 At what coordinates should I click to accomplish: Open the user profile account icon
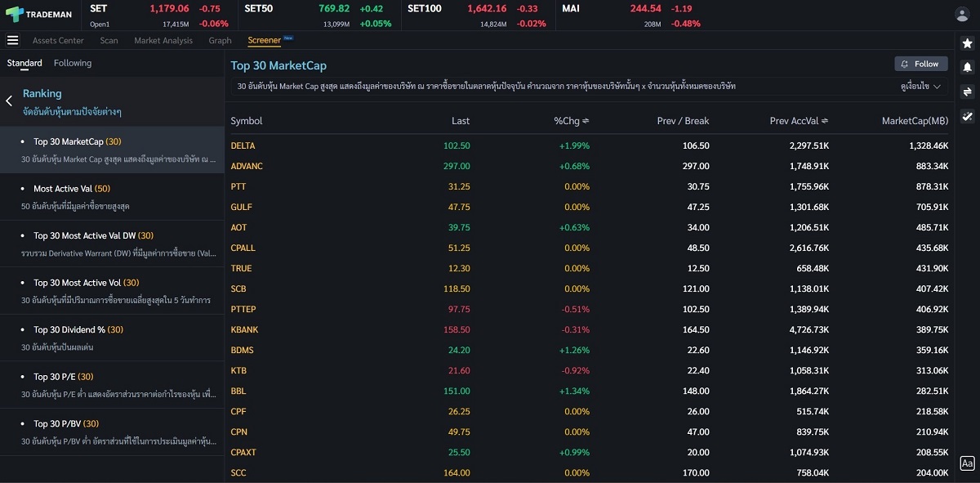[x=962, y=13]
